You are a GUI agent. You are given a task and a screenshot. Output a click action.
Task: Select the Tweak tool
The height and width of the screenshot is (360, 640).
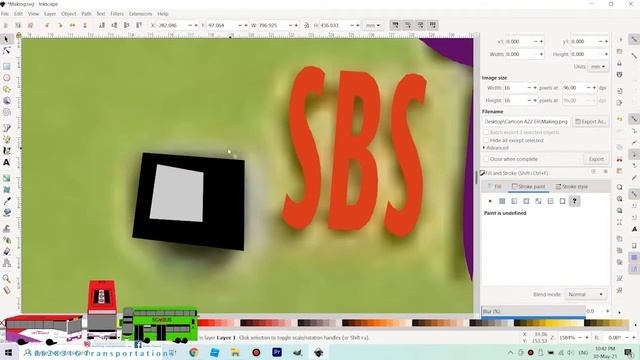click(7, 229)
